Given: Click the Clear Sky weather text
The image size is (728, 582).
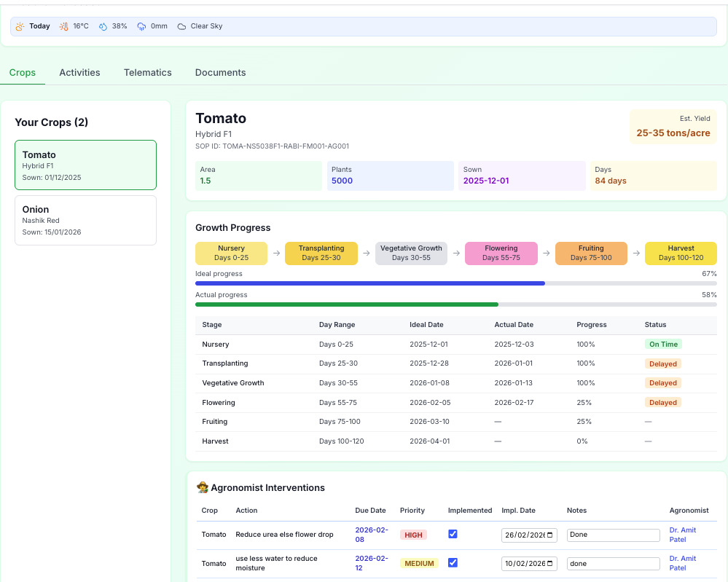Looking at the screenshot, I should (x=207, y=26).
